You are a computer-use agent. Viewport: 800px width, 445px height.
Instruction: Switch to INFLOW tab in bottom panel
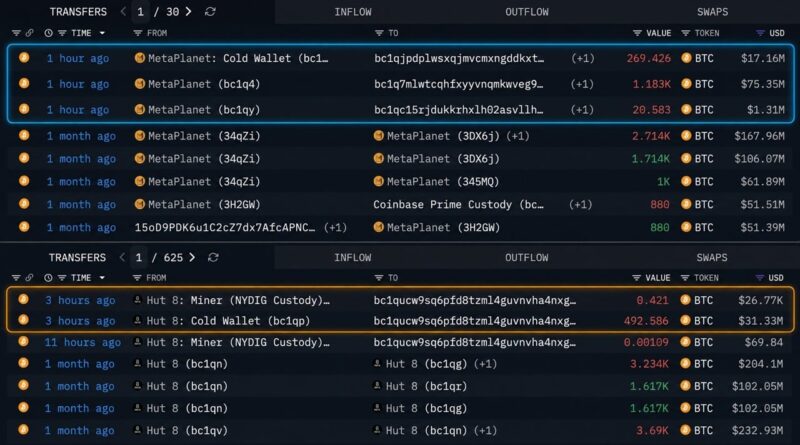click(x=353, y=258)
